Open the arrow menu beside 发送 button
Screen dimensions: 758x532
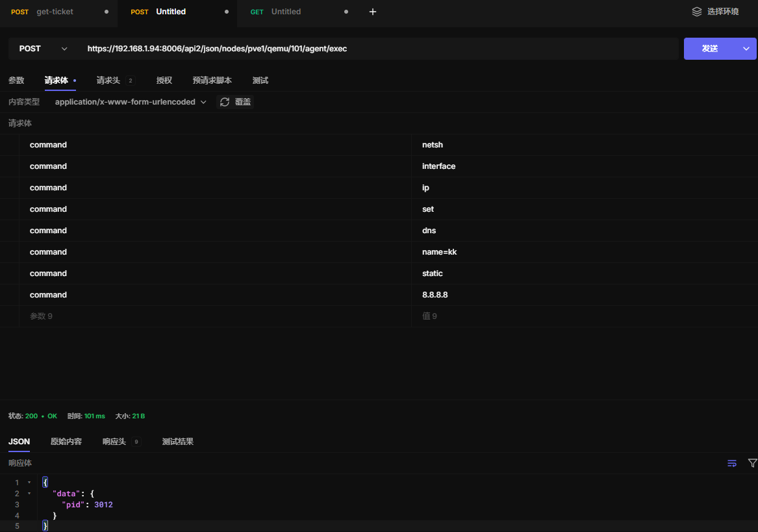pos(746,49)
